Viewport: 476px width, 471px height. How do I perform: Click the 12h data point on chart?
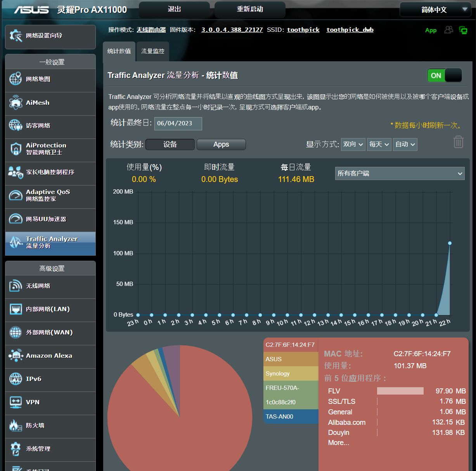coord(314,315)
